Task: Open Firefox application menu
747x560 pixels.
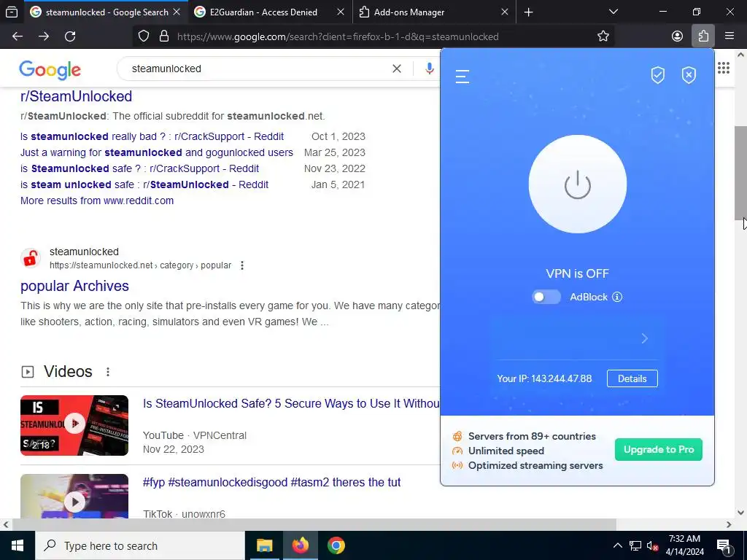Action: pos(729,36)
